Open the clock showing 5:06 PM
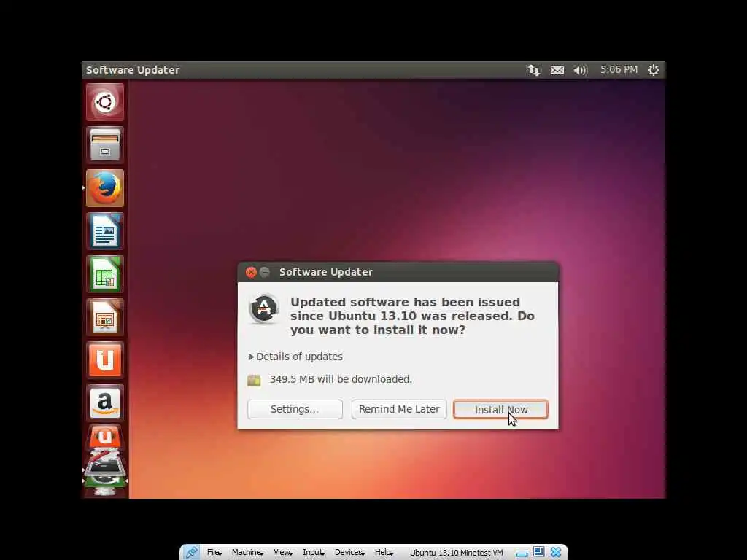This screenshot has height=560, width=747. point(619,69)
